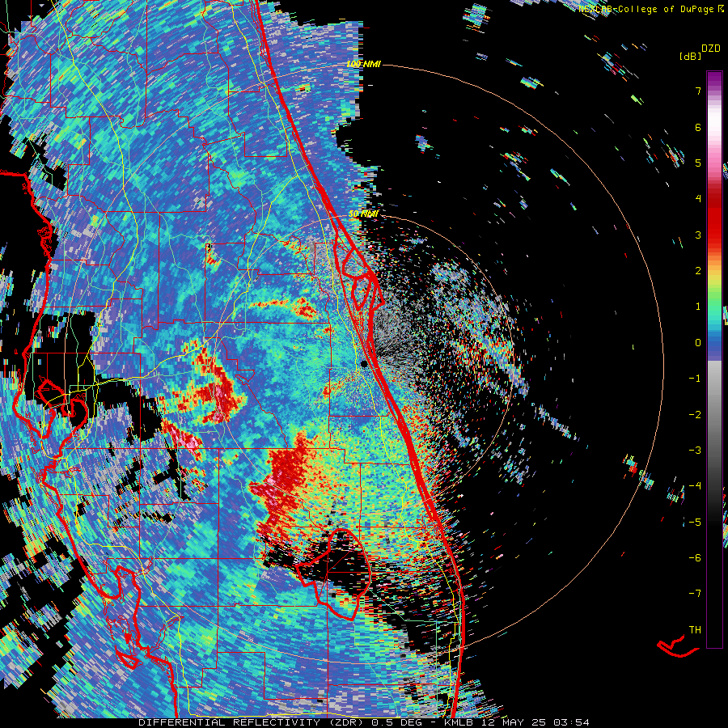
Task: Click the "0" tick label on the color scale
Action: [x=698, y=343]
